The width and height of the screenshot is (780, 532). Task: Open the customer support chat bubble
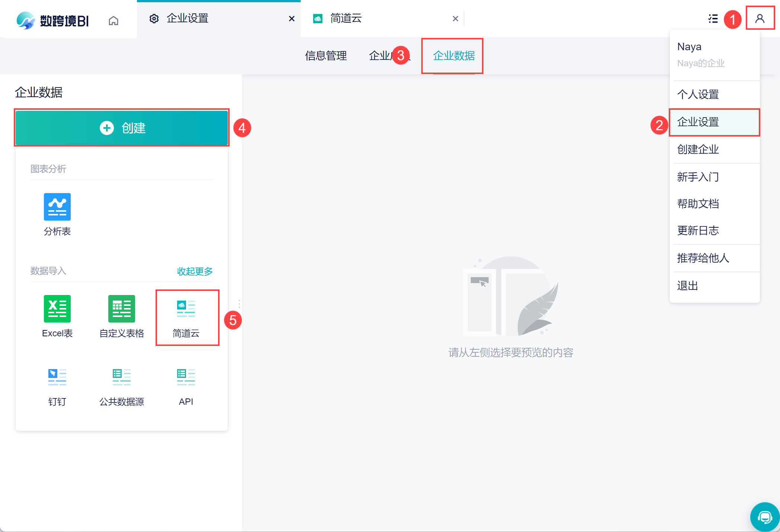click(765, 517)
